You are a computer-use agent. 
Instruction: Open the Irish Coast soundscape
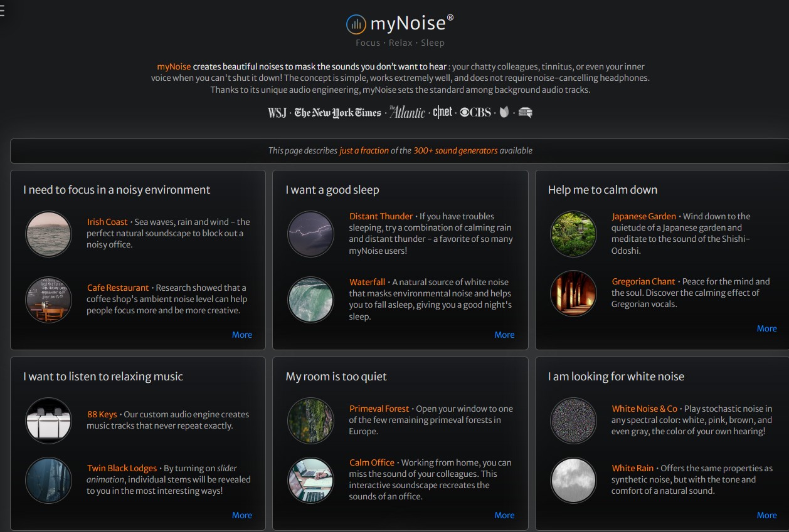107,221
